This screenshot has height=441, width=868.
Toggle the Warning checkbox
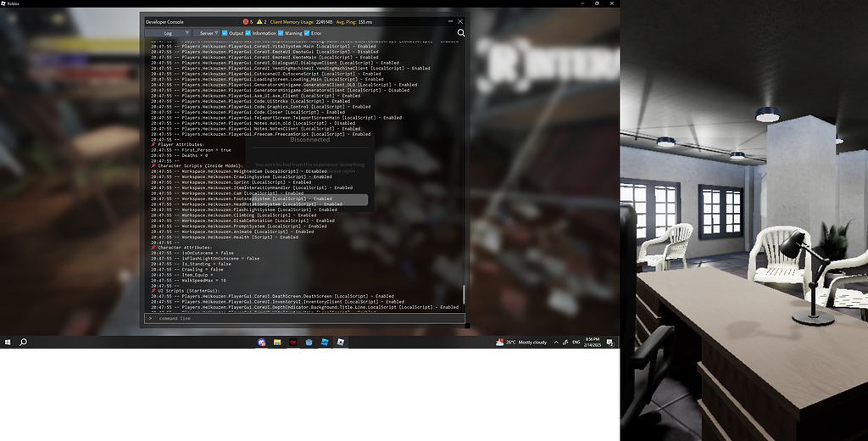point(281,33)
